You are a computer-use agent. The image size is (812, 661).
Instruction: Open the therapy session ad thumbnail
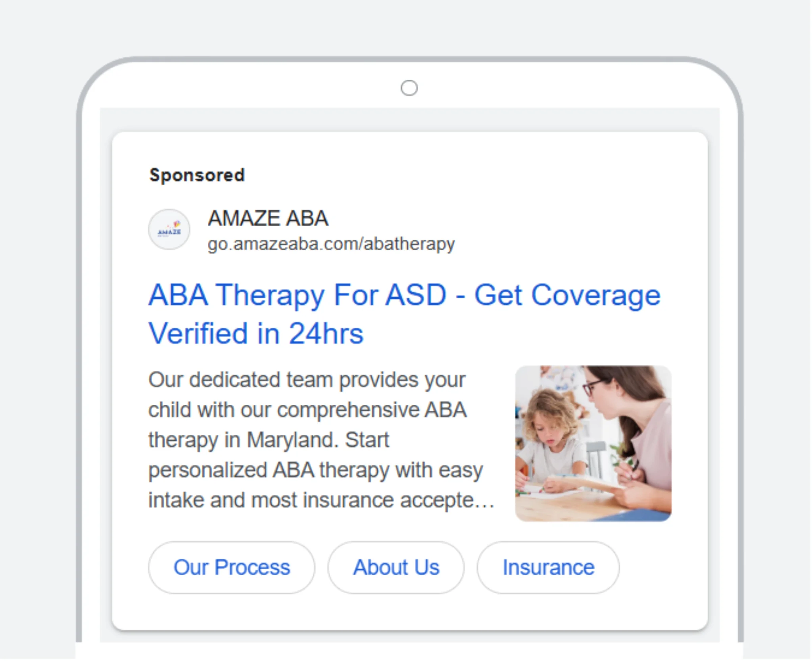(593, 443)
